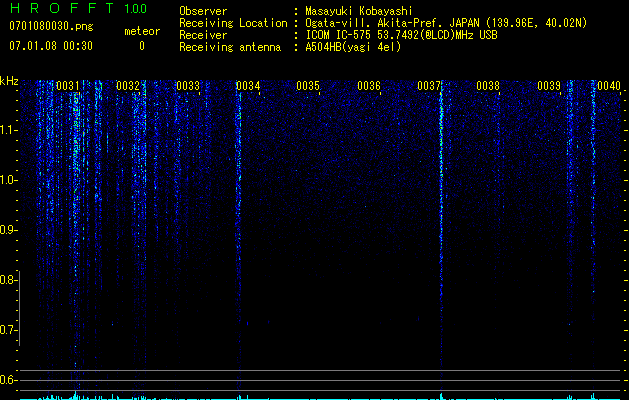Click time marker 0039

[x=549, y=86]
